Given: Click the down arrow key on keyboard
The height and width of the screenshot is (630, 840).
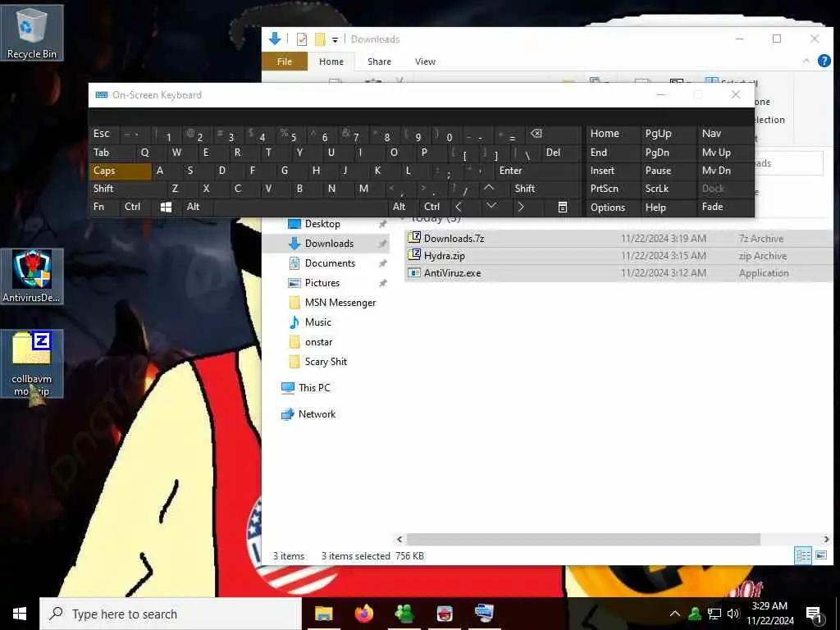Looking at the screenshot, I should tap(491, 207).
